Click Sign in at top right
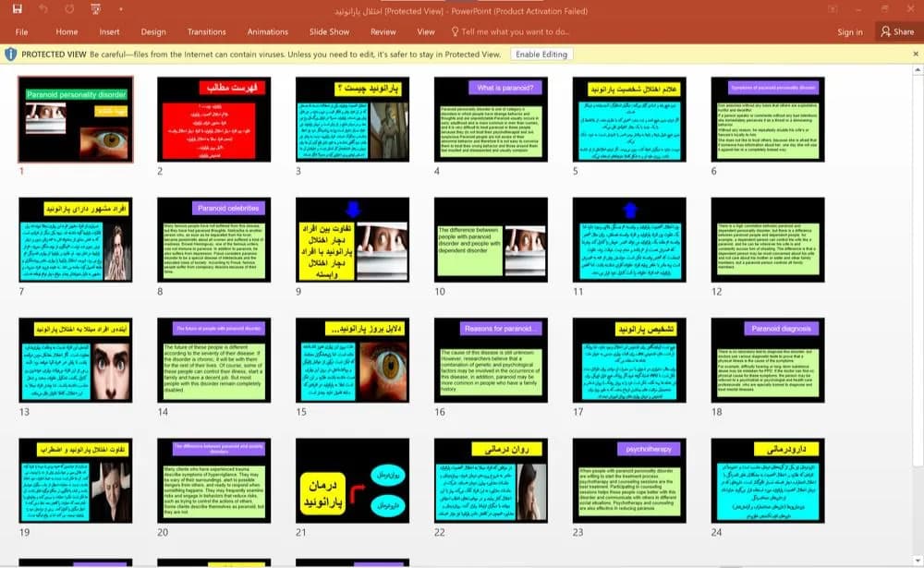The height and width of the screenshot is (568, 924). click(850, 31)
